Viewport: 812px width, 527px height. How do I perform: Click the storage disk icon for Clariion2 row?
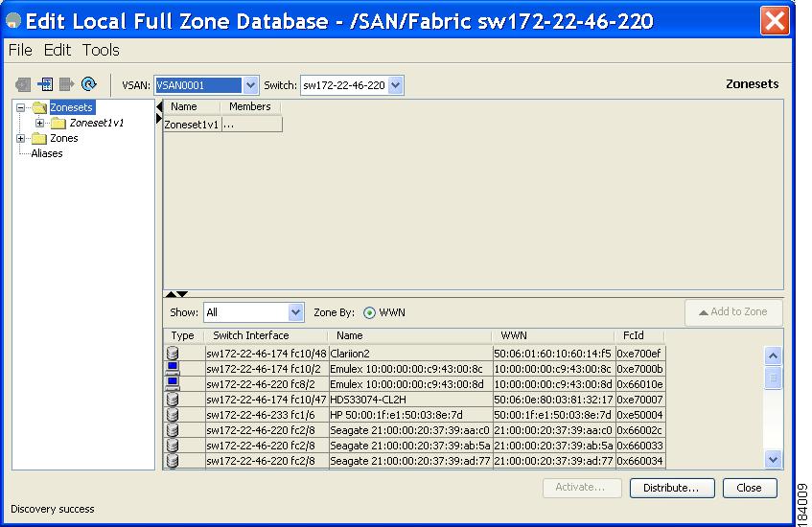(x=173, y=353)
